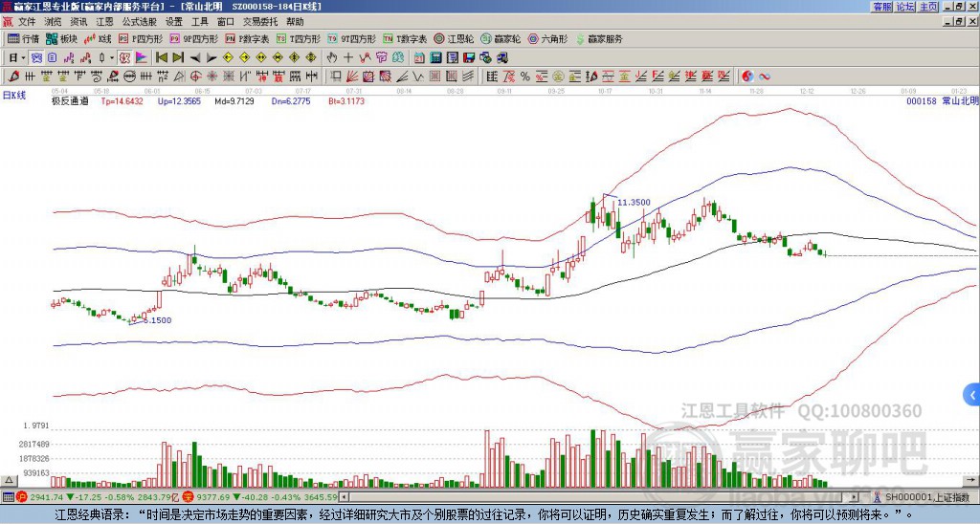The height and width of the screenshot is (524, 980).
Task: Open the 设置 menu
Action: pyautogui.click(x=174, y=22)
